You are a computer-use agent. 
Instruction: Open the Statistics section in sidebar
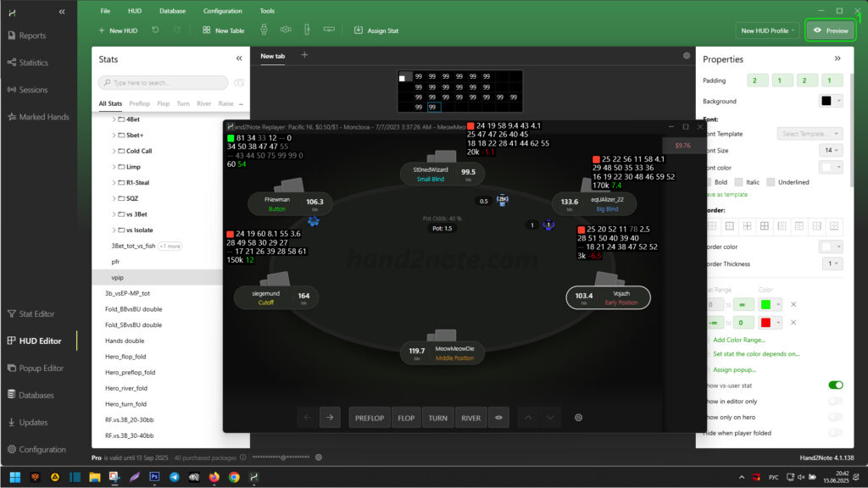(x=28, y=63)
